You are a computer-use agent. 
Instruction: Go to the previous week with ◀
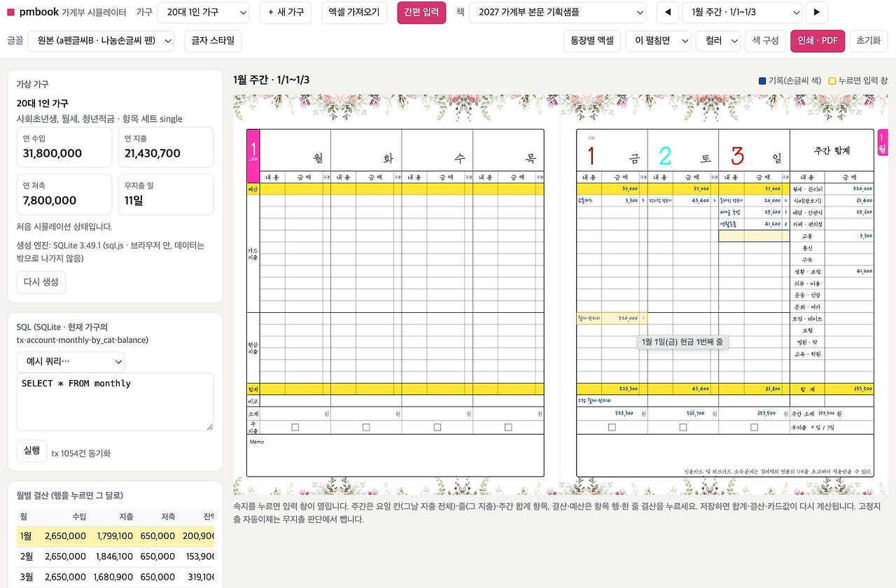pyautogui.click(x=667, y=13)
